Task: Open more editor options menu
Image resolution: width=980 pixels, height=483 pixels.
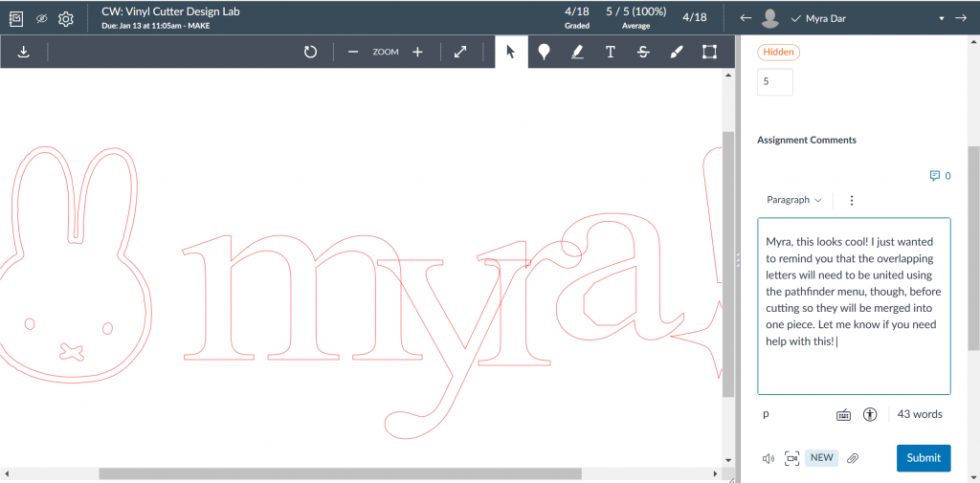Action: point(851,200)
